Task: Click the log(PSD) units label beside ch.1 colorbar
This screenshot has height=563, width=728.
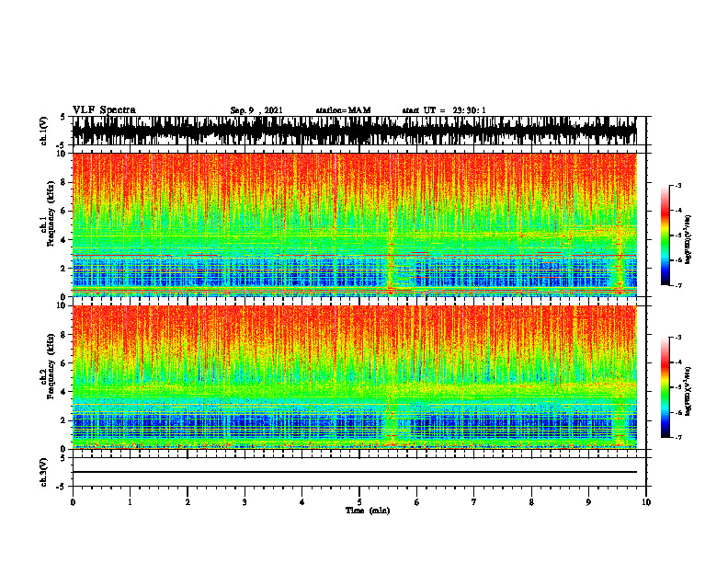Action: click(688, 240)
